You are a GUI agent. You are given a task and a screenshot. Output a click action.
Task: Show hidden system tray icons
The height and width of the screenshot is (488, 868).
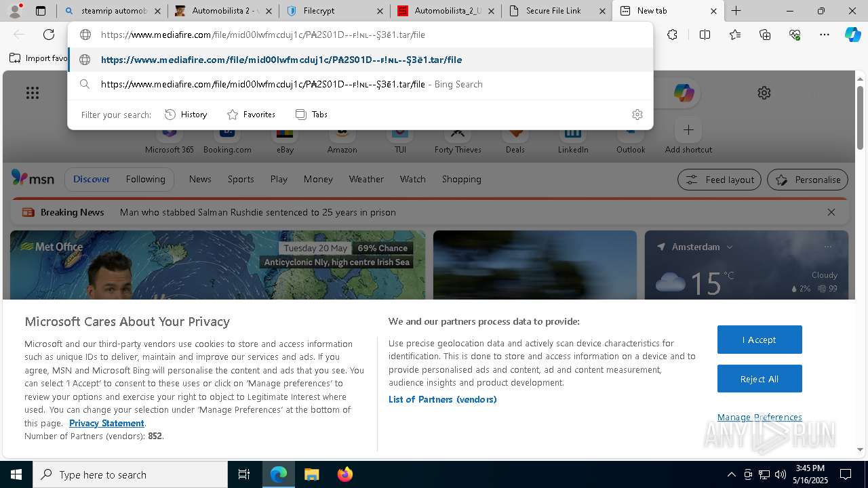pos(731,474)
